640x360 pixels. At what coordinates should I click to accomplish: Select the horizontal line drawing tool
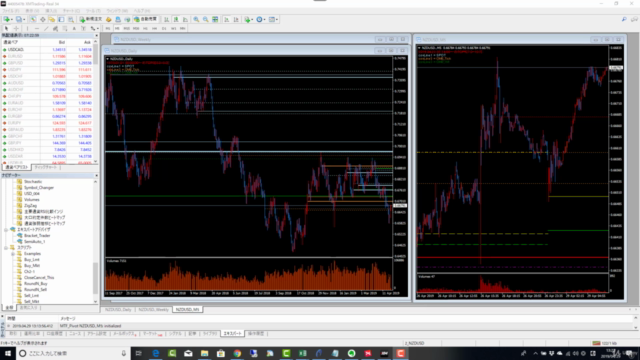(x=37, y=29)
